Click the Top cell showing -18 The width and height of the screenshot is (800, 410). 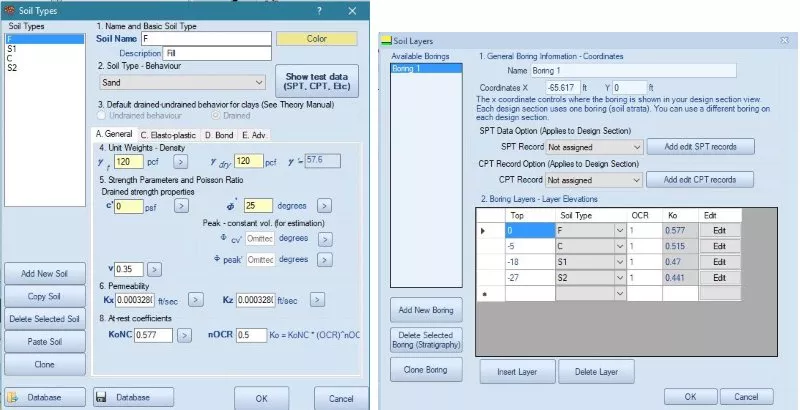coord(530,263)
